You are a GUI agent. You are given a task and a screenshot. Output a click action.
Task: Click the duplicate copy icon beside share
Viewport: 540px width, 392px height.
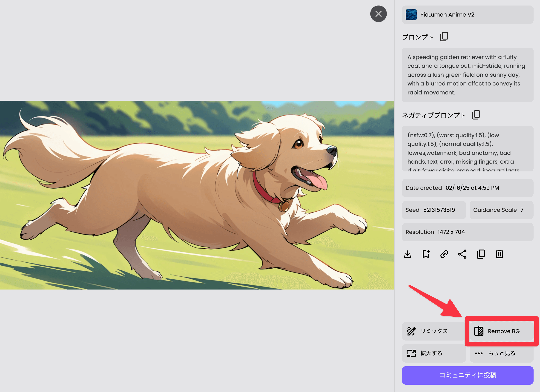[481, 254]
